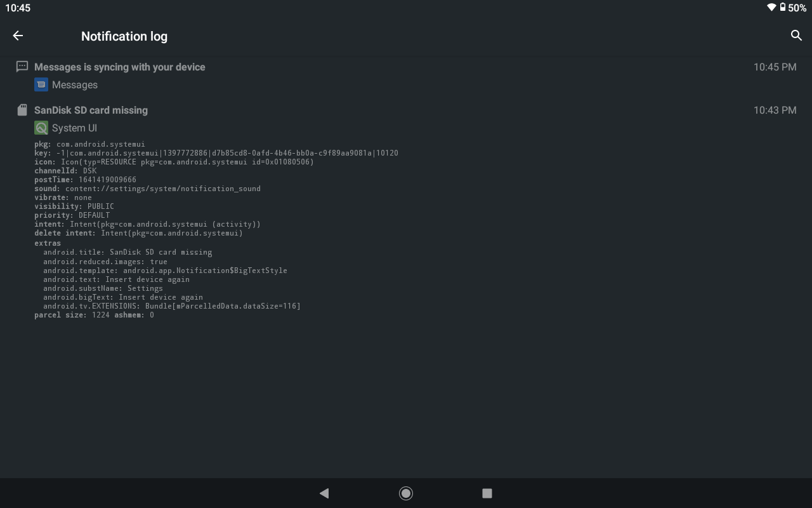Click the blue Messages app icon
Image resolution: width=812 pixels, height=508 pixels.
pyautogui.click(x=41, y=84)
